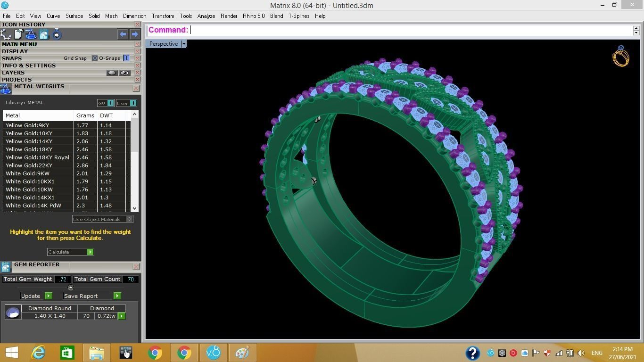Click the Beats audio tray icon

[x=513, y=353]
